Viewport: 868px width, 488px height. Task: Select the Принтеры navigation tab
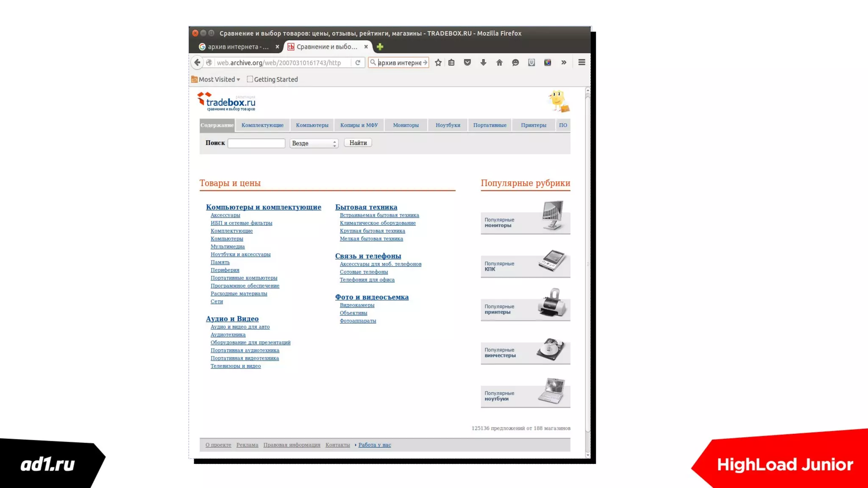click(x=533, y=125)
